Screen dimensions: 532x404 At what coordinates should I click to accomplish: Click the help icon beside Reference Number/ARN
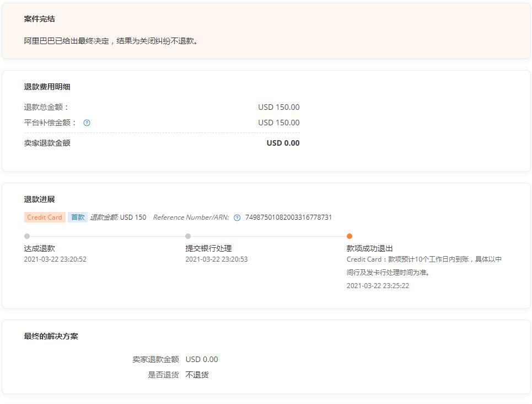pos(236,217)
